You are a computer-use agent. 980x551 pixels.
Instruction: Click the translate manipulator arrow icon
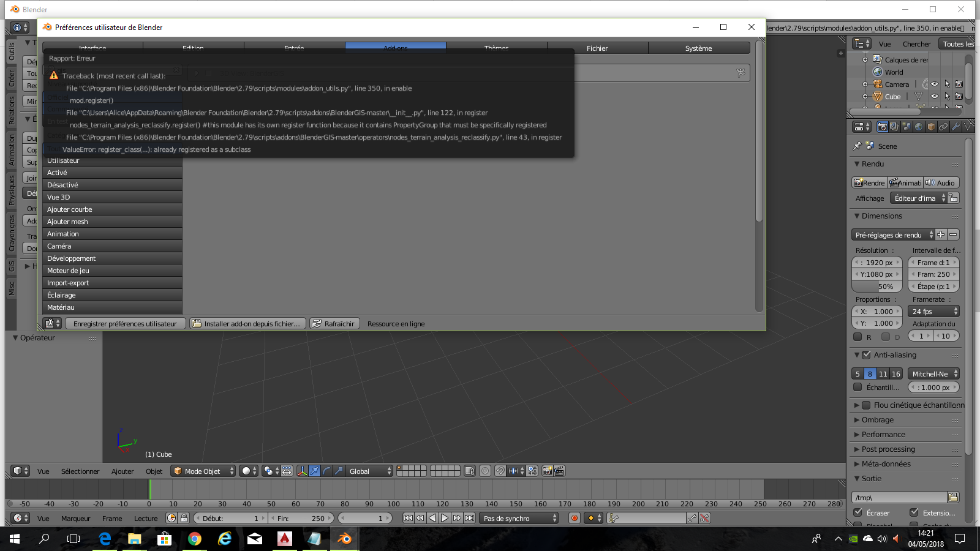click(x=314, y=471)
